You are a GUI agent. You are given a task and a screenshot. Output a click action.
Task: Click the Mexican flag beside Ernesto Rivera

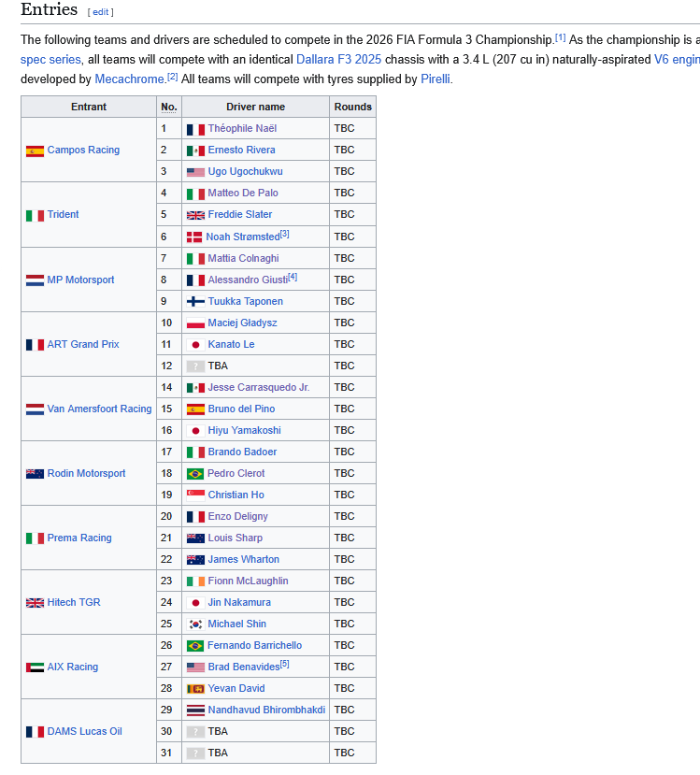[195, 151]
